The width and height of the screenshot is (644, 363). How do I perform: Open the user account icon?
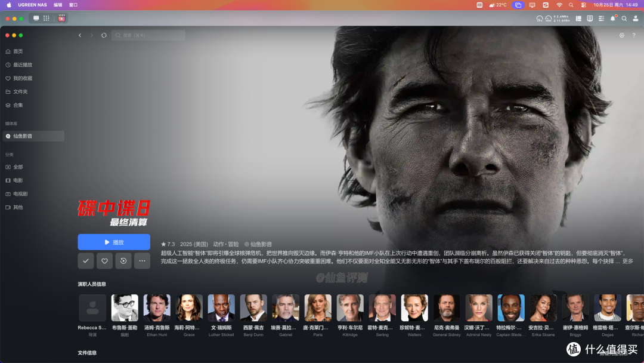pyautogui.click(x=636, y=19)
